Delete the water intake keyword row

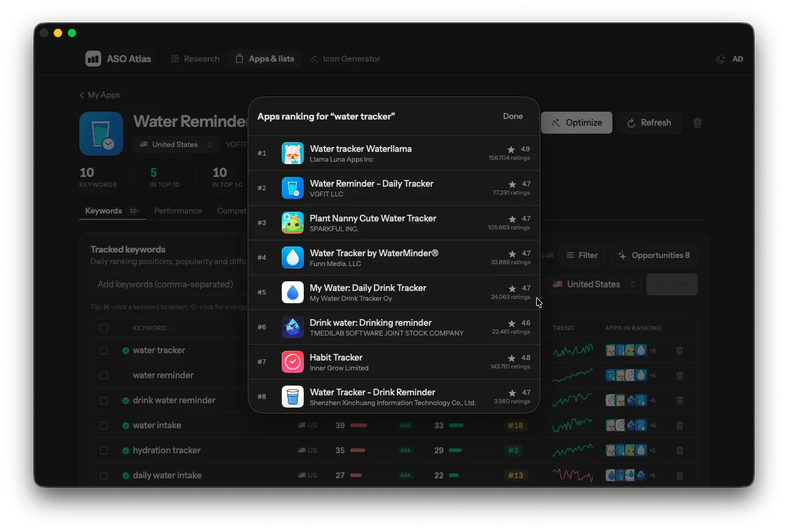pyautogui.click(x=680, y=426)
